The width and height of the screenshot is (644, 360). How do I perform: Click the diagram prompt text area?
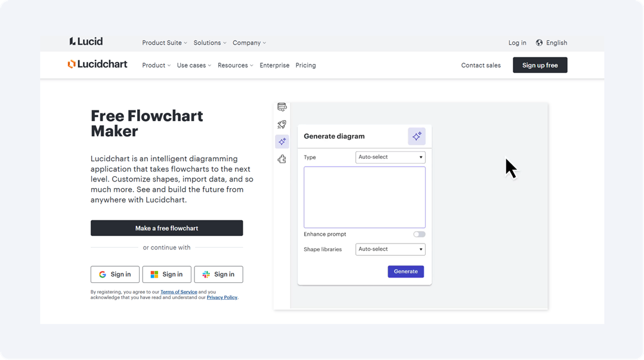364,197
